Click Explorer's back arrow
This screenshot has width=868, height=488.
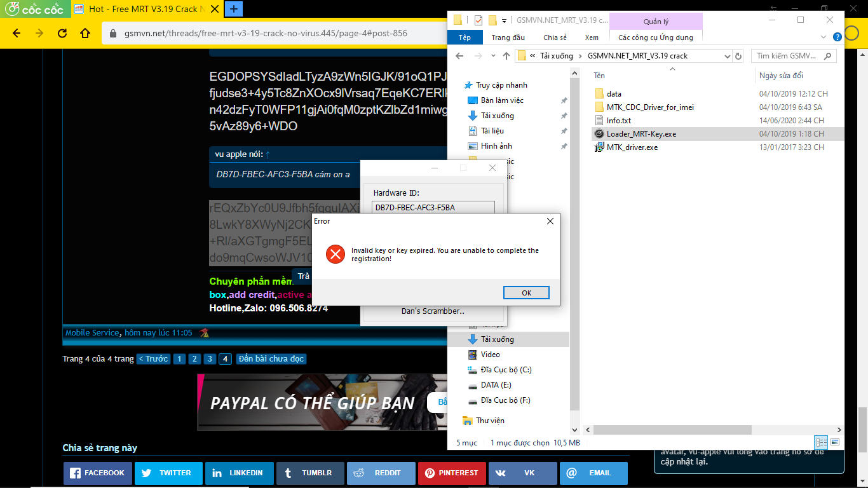pyautogui.click(x=459, y=56)
